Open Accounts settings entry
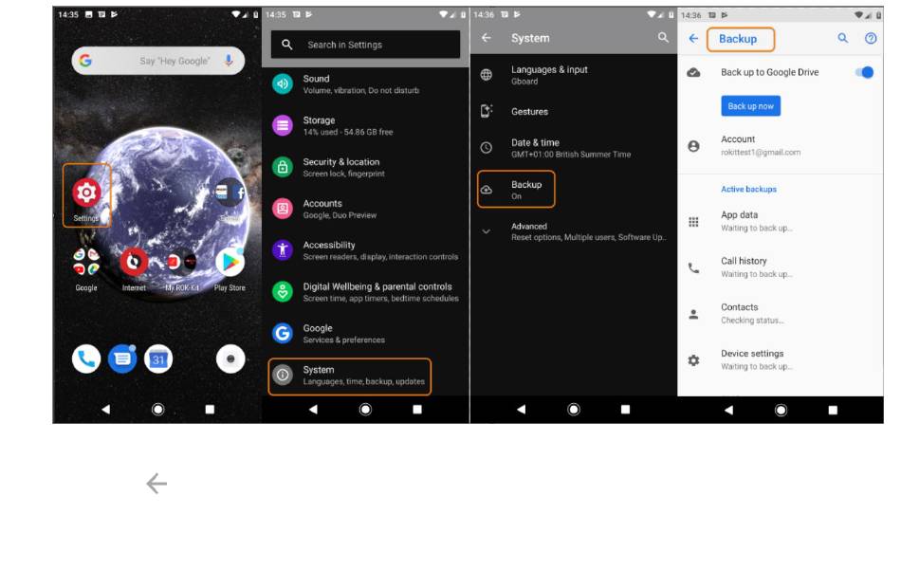Viewport: 901px width, 588px height. pos(365,209)
